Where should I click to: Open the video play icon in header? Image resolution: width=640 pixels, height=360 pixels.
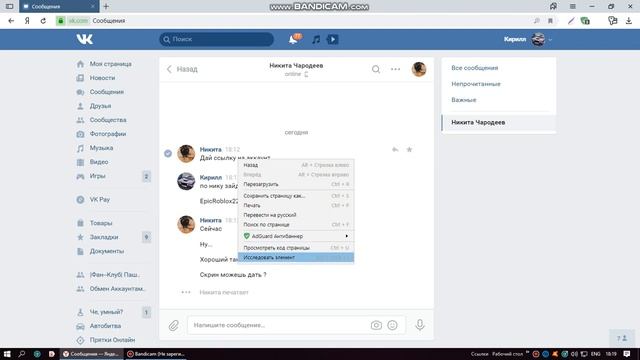tap(333, 39)
